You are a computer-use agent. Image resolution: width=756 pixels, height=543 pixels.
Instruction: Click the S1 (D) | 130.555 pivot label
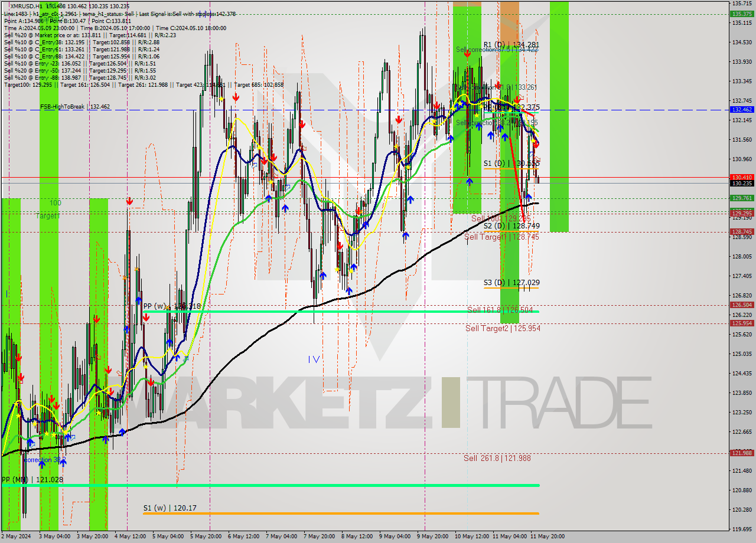(x=511, y=163)
